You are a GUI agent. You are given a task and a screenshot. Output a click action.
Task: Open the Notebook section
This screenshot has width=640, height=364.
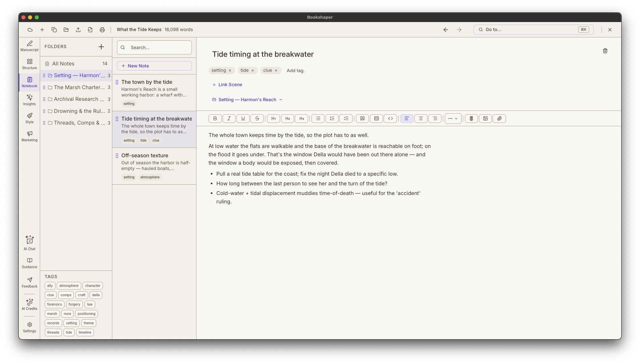[29, 82]
